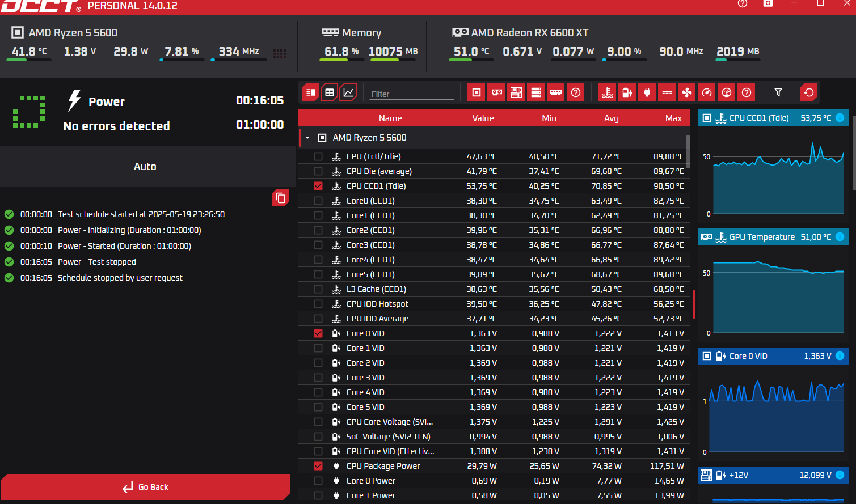This screenshot has width=856, height=504.
Task: Uncheck the CPU Package Power checkbox
Action: click(x=318, y=466)
